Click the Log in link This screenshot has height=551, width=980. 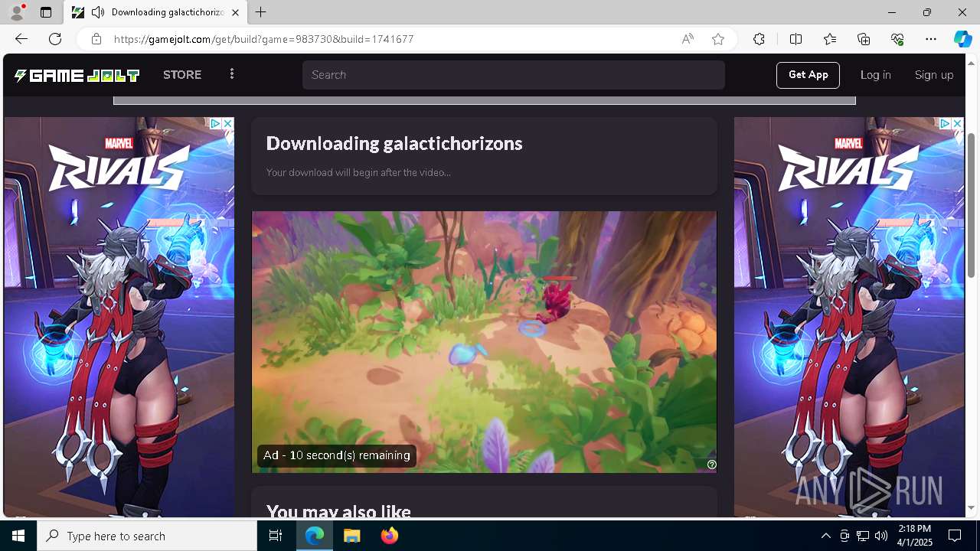click(875, 75)
